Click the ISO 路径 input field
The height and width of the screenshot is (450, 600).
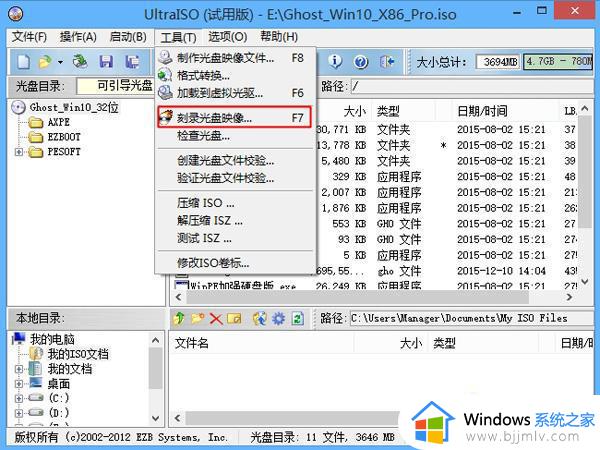click(x=472, y=86)
